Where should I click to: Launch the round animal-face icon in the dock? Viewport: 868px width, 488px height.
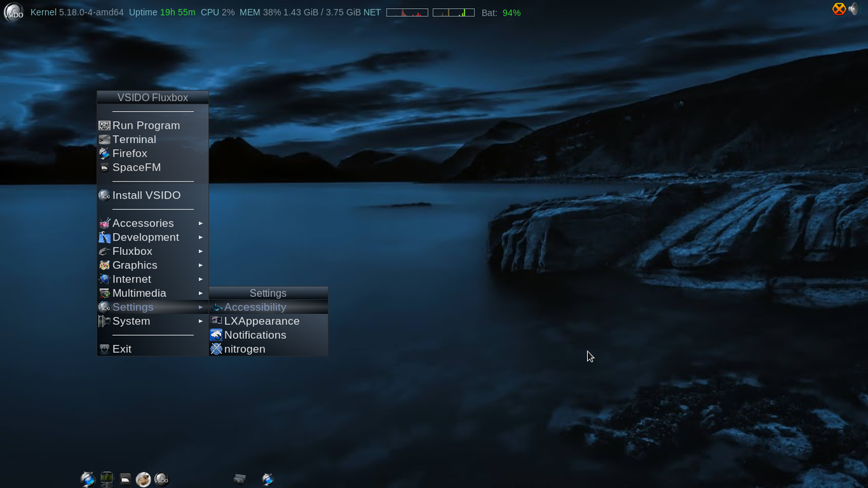143,479
